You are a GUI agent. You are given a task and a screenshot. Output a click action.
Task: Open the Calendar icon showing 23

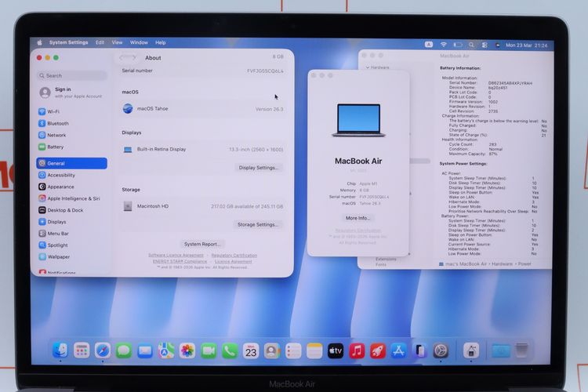pyautogui.click(x=251, y=350)
